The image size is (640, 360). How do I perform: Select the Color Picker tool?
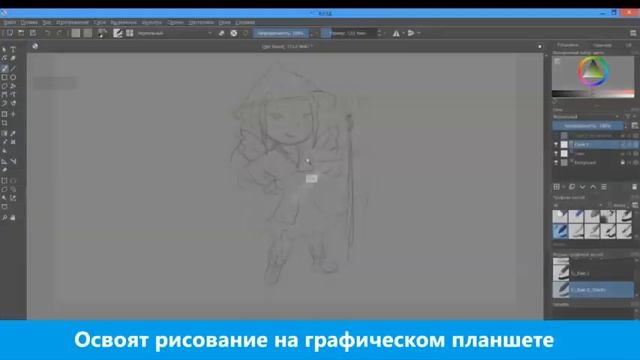coord(13,133)
